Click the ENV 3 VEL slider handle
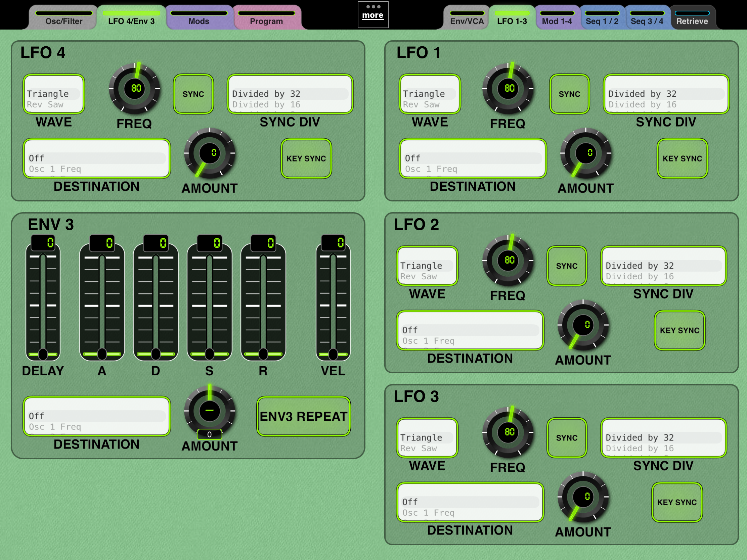747x560 pixels. [x=333, y=354]
